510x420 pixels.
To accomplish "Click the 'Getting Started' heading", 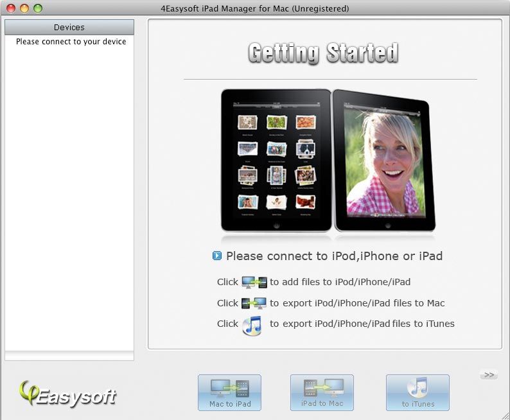I will pos(323,53).
